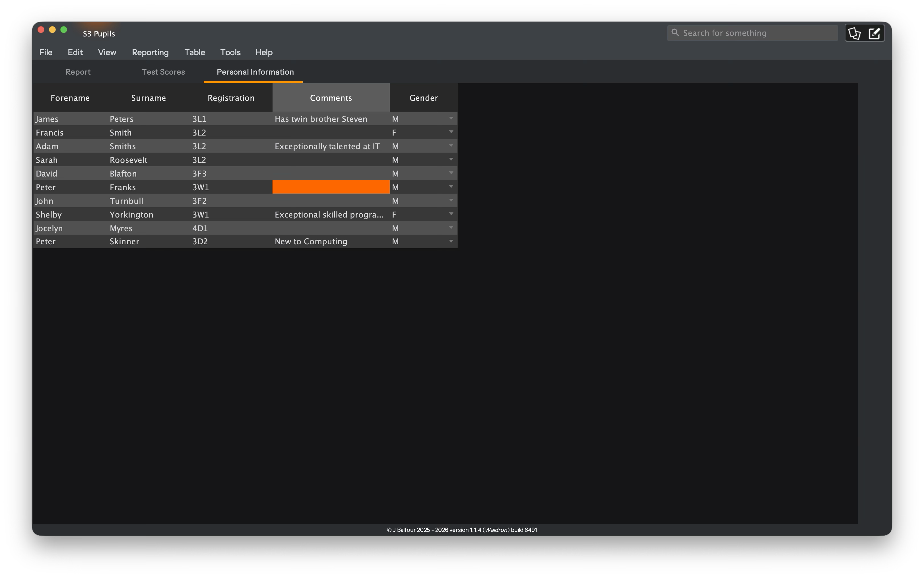This screenshot has width=924, height=578.
Task: Open the File menu
Action: 46,52
